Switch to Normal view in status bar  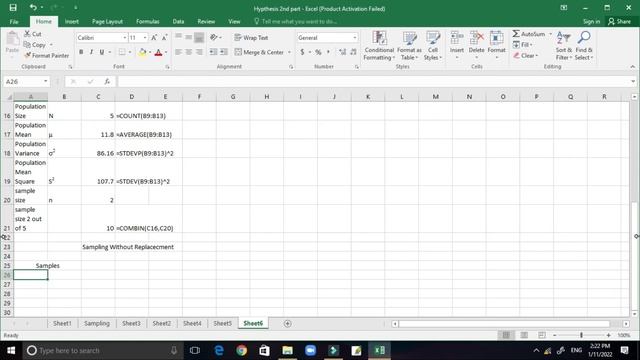[506, 335]
